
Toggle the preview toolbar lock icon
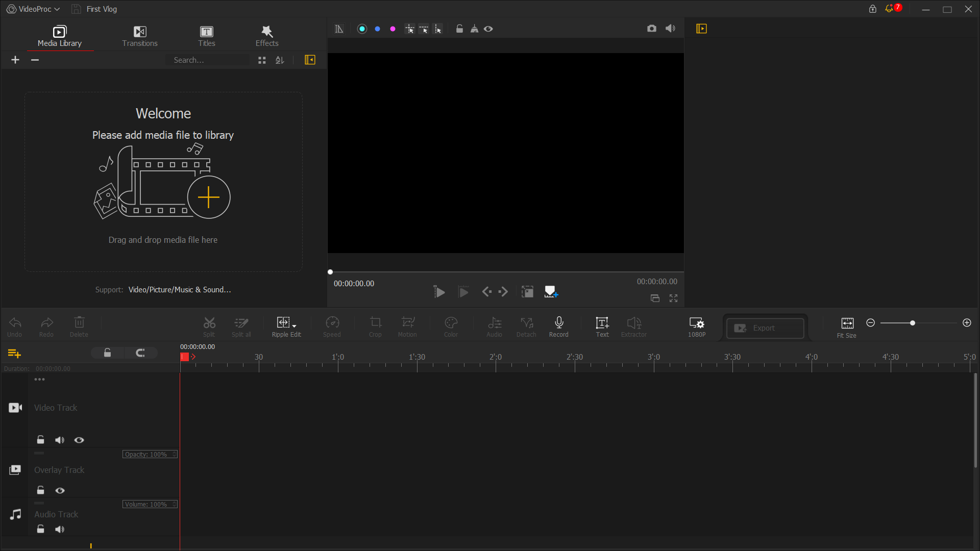459,29
